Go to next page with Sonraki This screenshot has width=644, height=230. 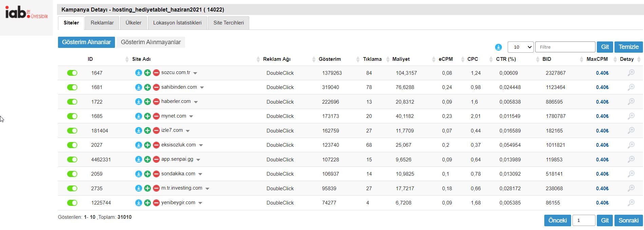tap(629, 220)
